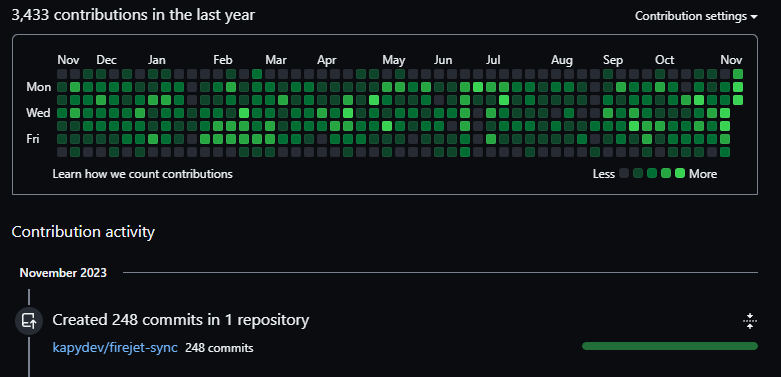Click the middle legend swatch of five
The image size is (781, 377).
click(x=652, y=173)
